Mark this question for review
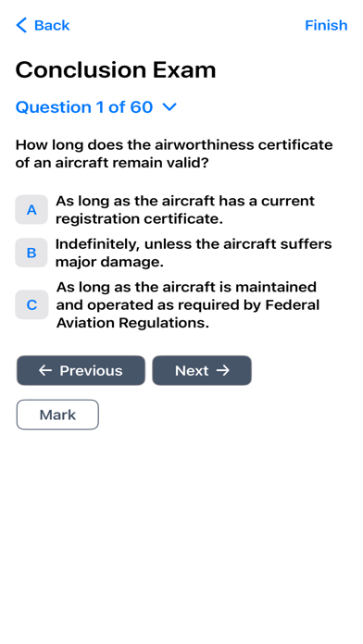Screen dimensions: 363x644 point(57,415)
